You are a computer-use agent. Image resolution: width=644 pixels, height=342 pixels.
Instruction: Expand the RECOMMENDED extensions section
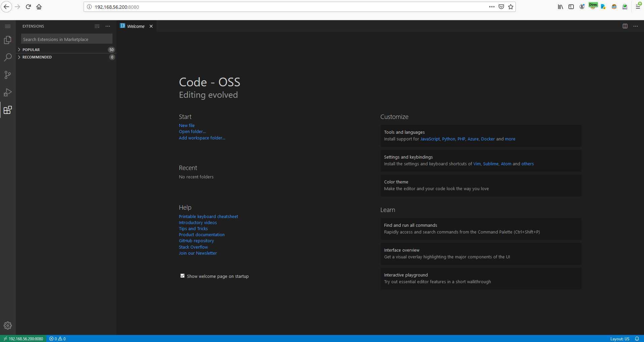[x=66, y=57]
